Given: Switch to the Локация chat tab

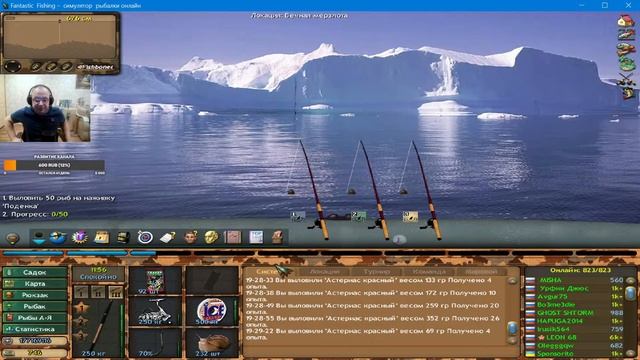Looking at the screenshot, I should pos(324,271).
